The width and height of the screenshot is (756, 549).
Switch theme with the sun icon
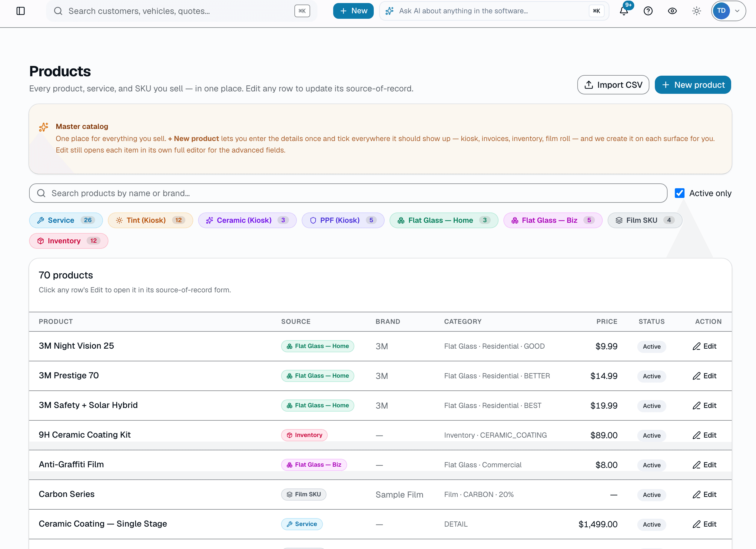click(696, 11)
